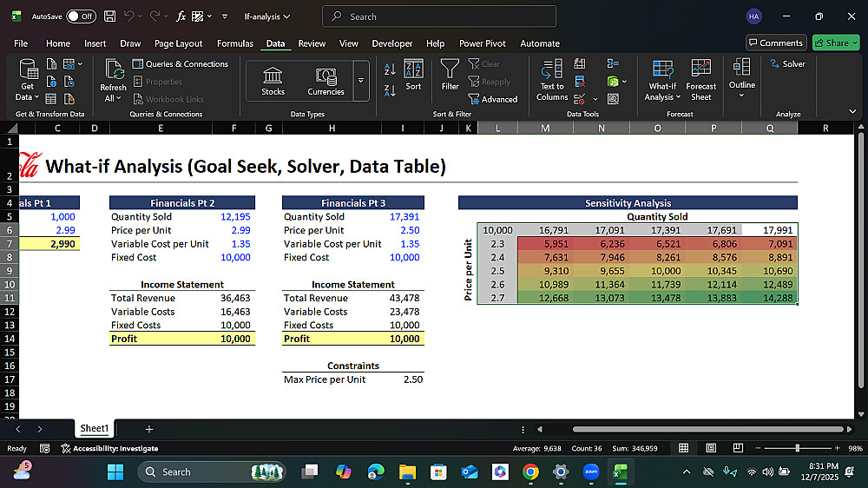Click From Table/Range icon
The image size is (868, 488).
[51, 99]
